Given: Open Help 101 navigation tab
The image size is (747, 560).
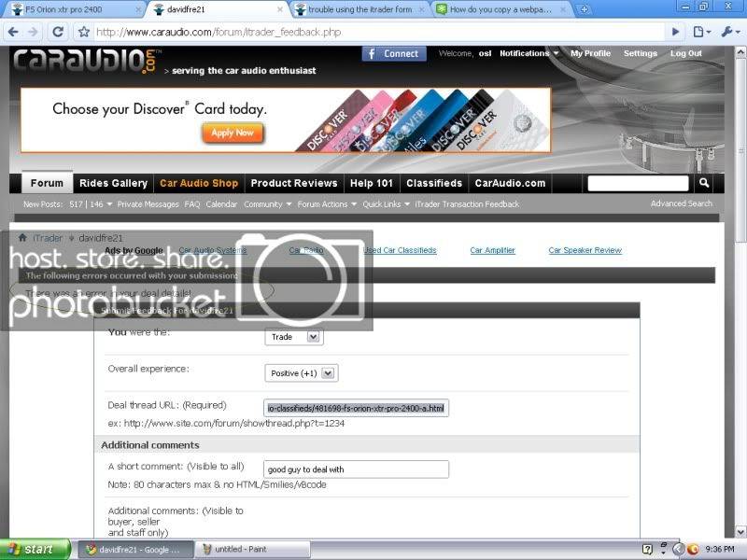Looking at the screenshot, I should pyautogui.click(x=372, y=183).
